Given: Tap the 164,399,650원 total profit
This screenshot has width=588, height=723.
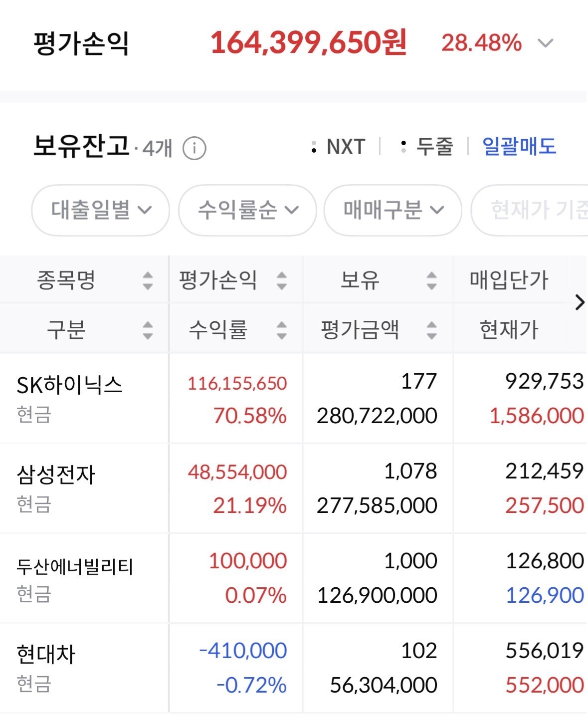Looking at the screenshot, I should click(x=308, y=42).
